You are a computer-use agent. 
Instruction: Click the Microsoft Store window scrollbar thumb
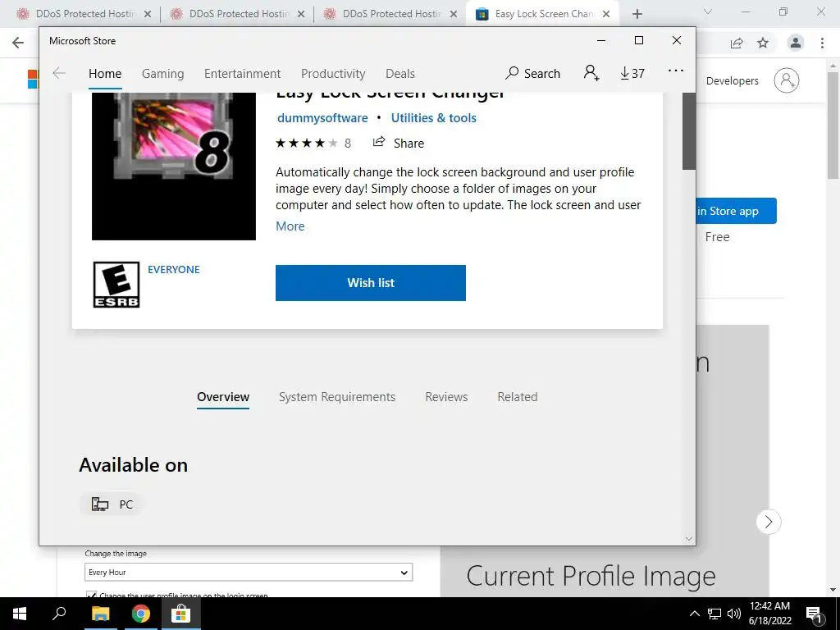tap(689, 131)
